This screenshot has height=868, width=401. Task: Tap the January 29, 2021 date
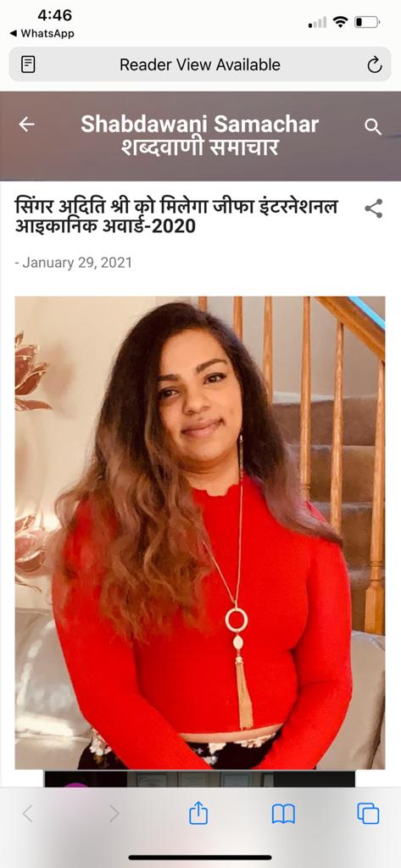[x=73, y=262]
